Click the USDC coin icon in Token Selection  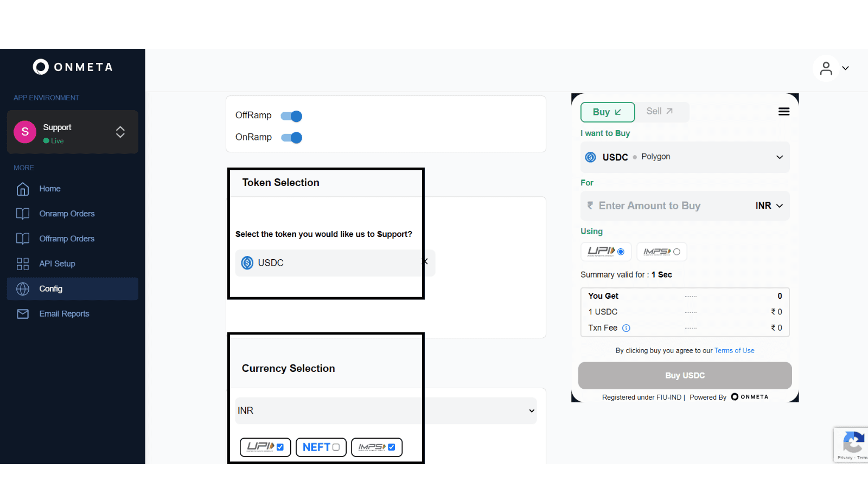pos(247,263)
